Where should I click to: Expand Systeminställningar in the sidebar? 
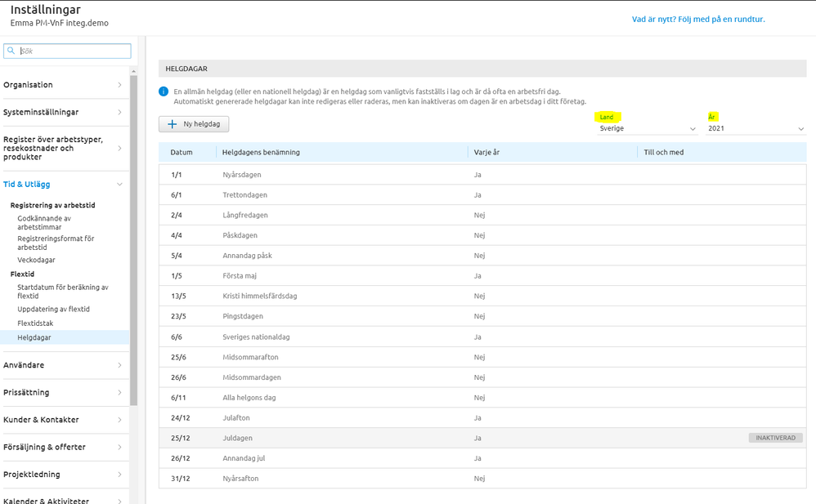119,112
